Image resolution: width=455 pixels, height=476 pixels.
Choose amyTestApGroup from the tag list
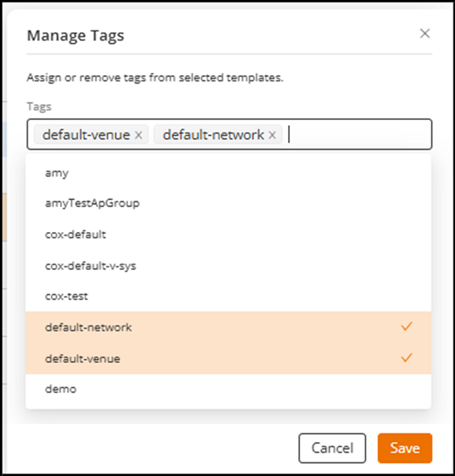coord(92,203)
